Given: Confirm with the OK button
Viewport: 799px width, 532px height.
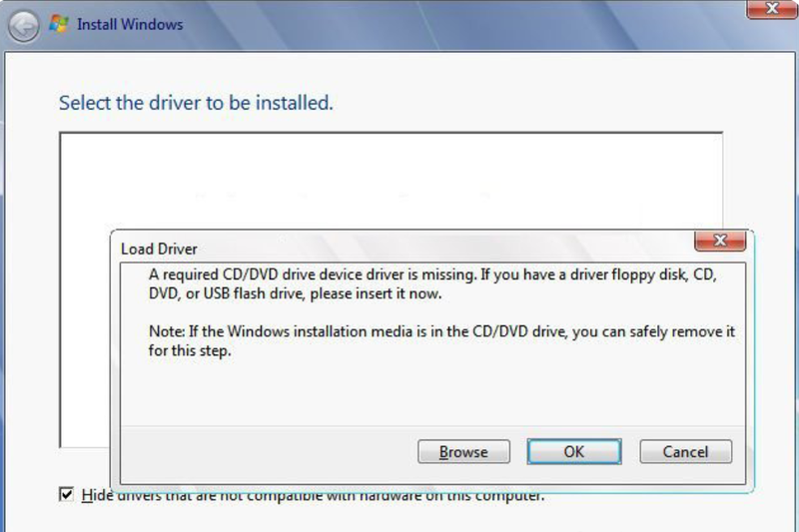Looking at the screenshot, I should (574, 451).
